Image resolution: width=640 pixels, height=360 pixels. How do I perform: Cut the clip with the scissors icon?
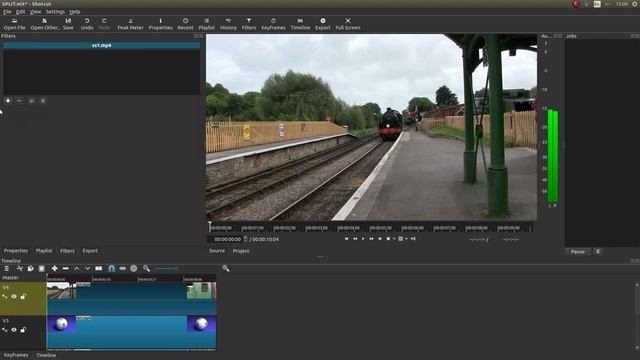point(19,268)
